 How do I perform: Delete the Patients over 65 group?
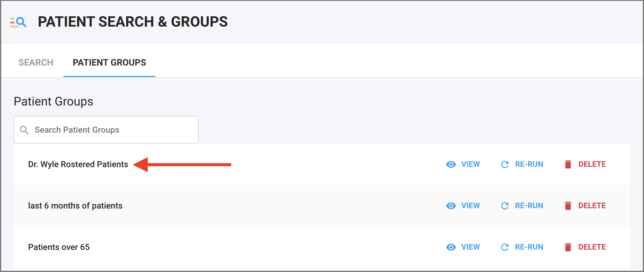point(585,247)
